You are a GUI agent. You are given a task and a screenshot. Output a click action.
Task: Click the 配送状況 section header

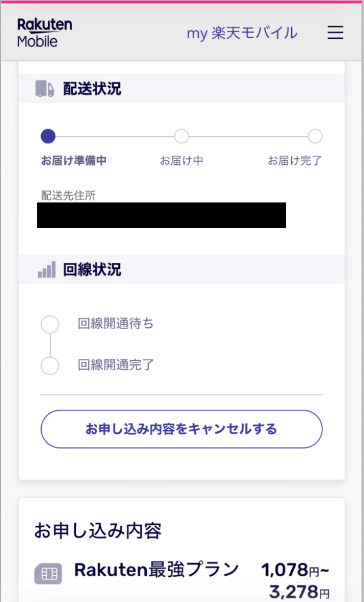tap(92, 90)
